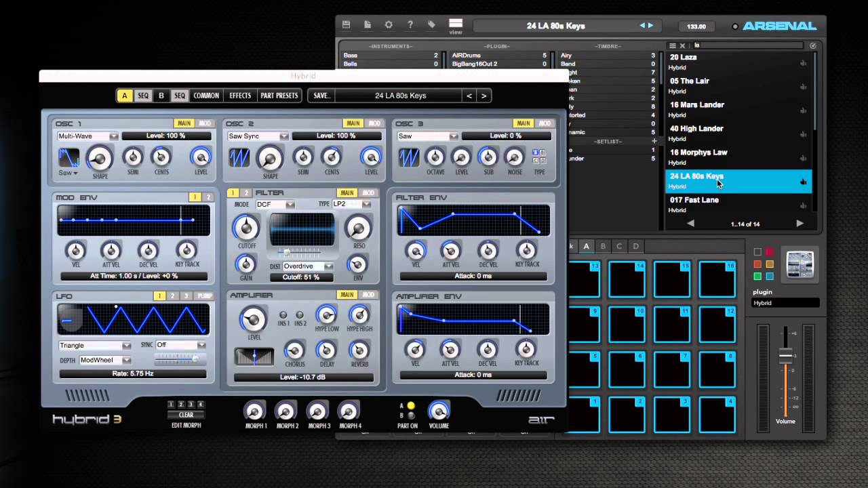Screen dimensions: 868x488
Task: Switch Mod Env to envelope 2
Action: coord(208,197)
